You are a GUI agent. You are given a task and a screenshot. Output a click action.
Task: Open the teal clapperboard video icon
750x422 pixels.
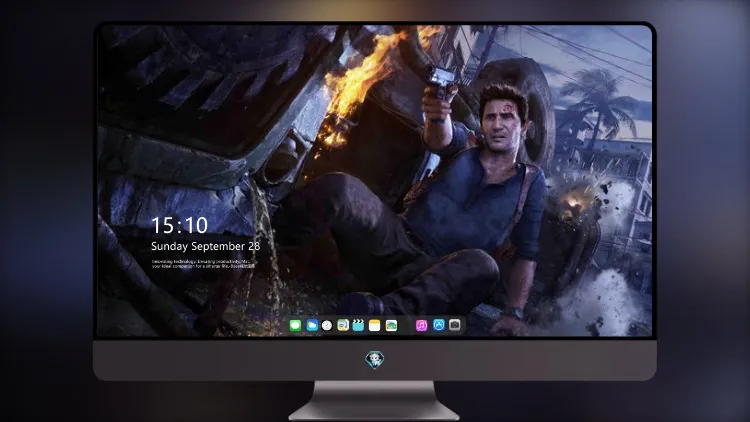pos(358,326)
